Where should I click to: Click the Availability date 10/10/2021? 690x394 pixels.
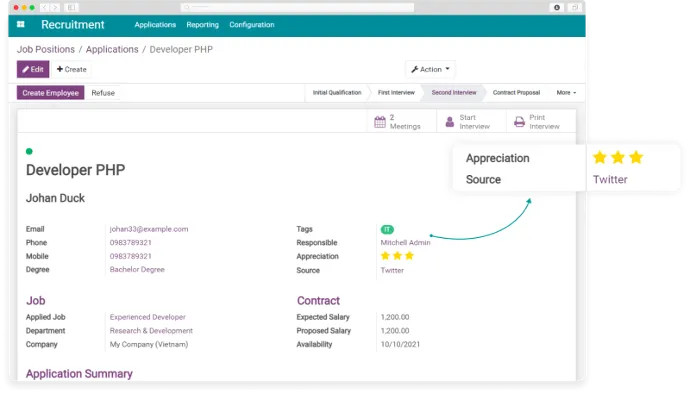400,344
